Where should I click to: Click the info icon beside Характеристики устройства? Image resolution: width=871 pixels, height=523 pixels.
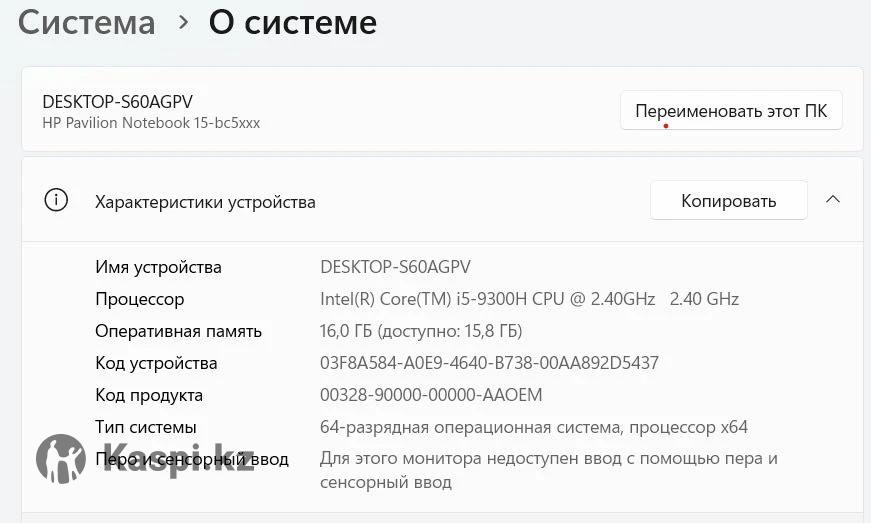(56, 200)
